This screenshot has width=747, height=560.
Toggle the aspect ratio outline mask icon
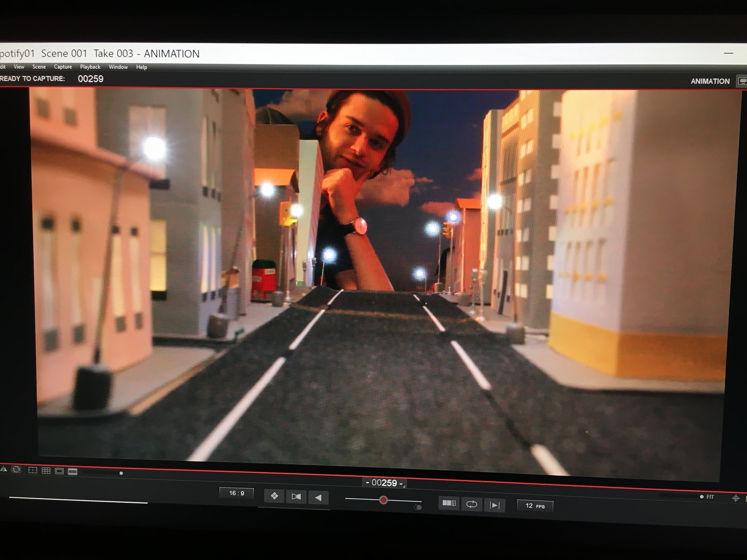tap(59, 471)
